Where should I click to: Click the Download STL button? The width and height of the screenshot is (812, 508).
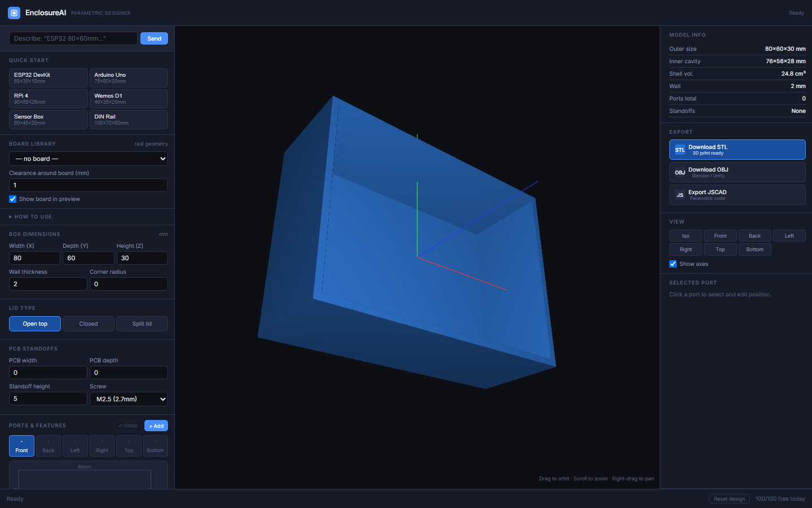(x=738, y=150)
